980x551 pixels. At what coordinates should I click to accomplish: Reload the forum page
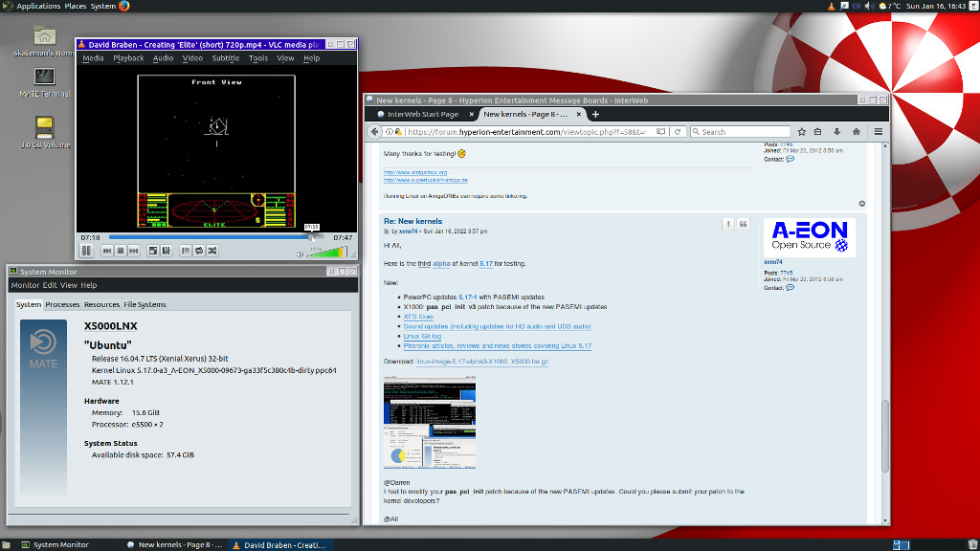point(678,132)
